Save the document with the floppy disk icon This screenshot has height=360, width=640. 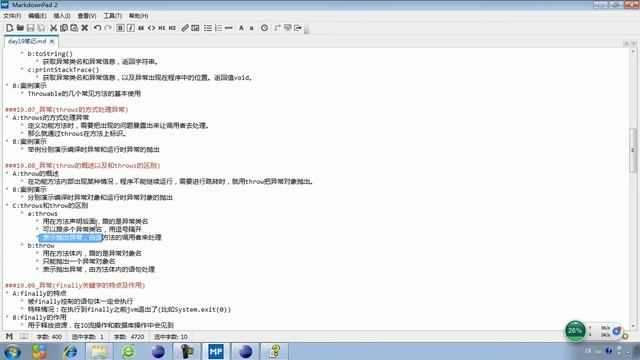(x=31, y=28)
